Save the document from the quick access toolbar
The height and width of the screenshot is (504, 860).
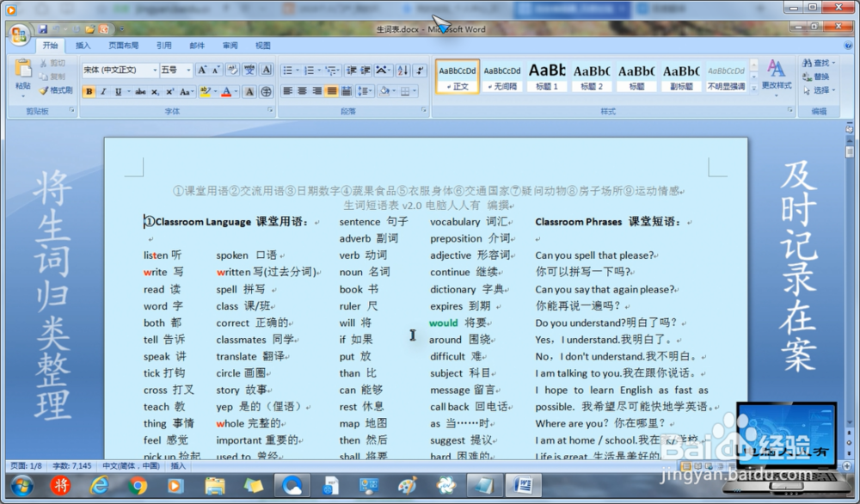click(43, 29)
